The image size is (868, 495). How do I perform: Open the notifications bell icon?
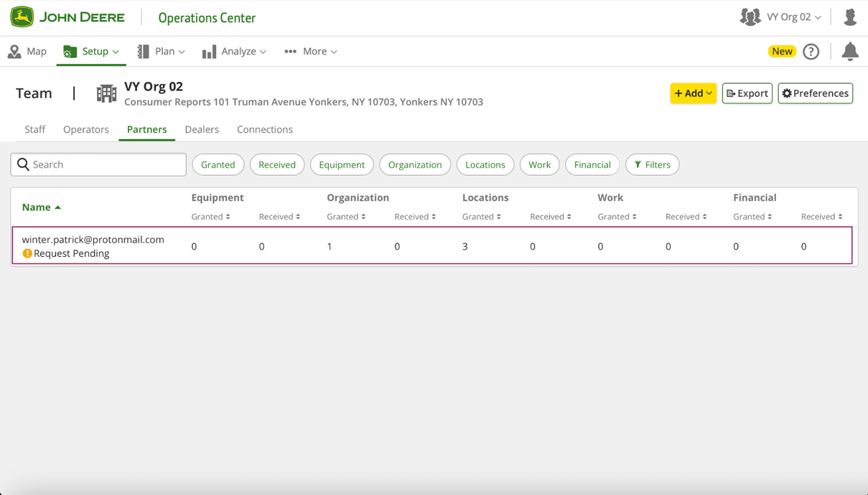pos(849,51)
